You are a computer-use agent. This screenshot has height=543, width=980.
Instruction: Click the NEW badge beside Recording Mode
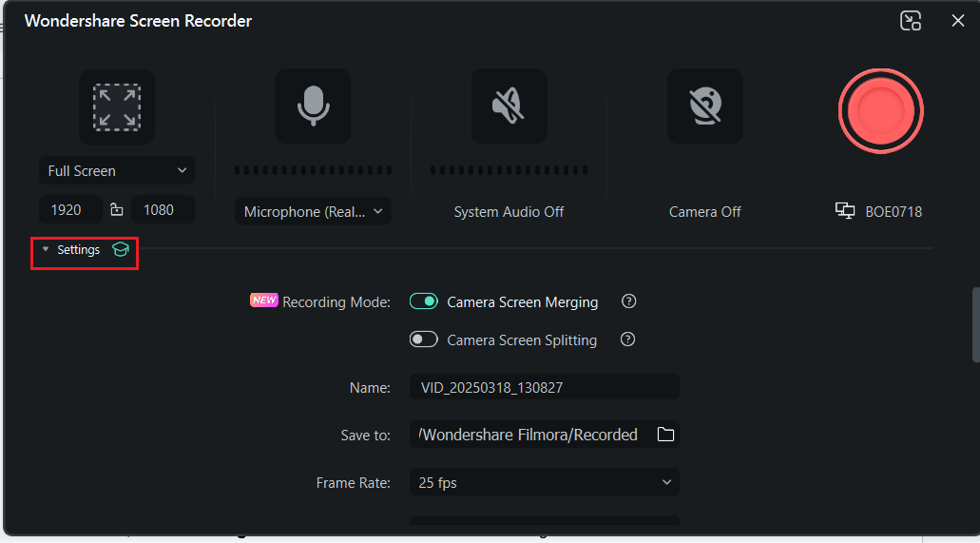pyautogui.click(x=264, y=300)
